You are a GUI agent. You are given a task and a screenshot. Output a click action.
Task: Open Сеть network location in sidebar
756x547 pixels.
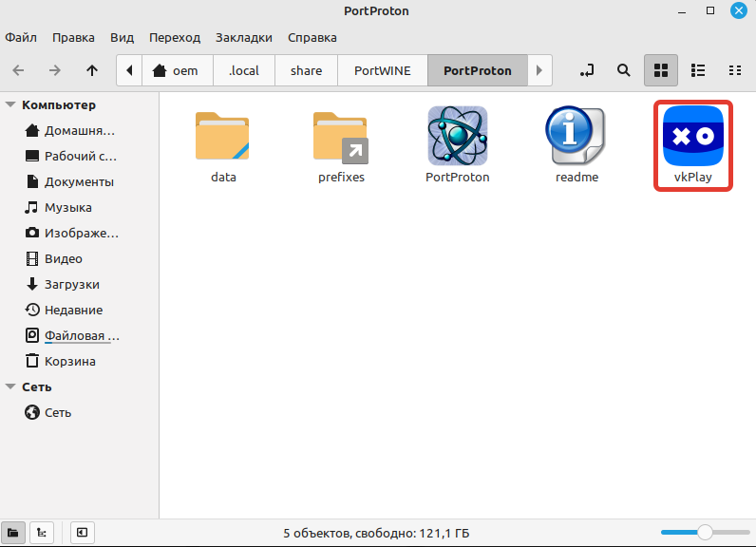click(x=48, y=412)
